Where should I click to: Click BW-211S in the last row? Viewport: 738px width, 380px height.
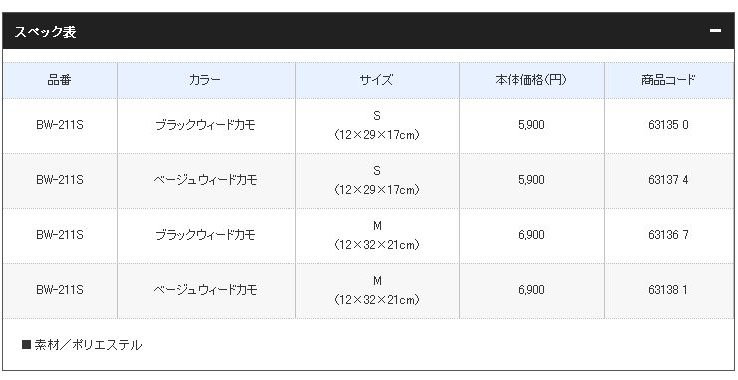pos(60,290)
